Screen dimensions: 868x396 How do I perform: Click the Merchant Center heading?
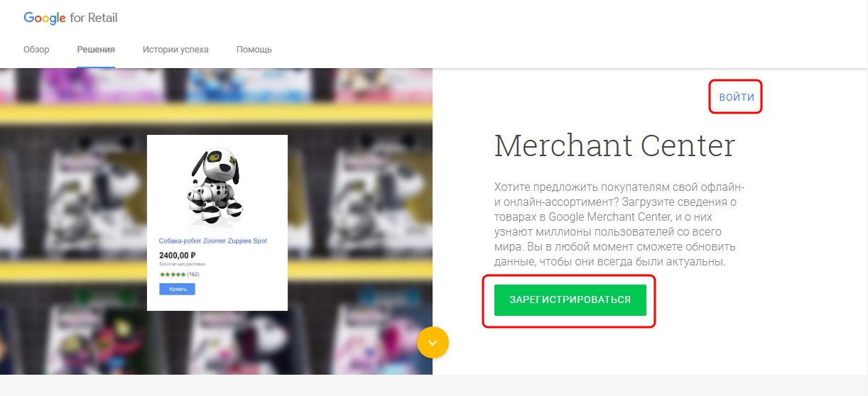tap(614, 146)
